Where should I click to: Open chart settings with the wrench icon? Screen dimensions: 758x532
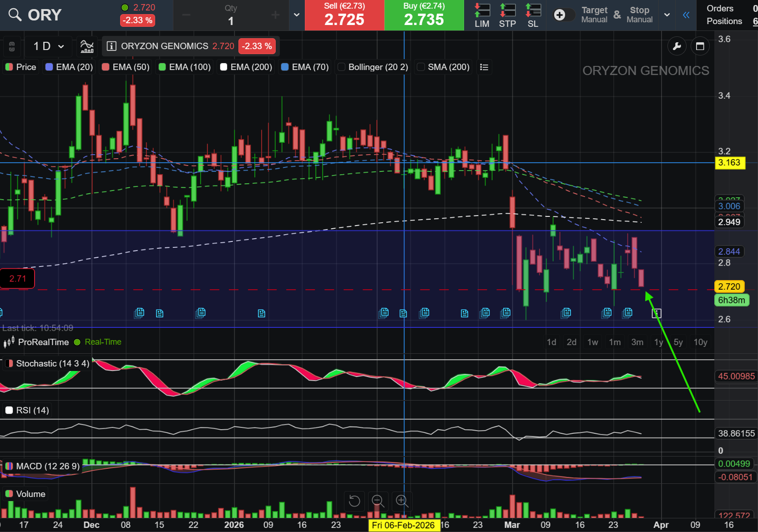(x=677, y=46)
